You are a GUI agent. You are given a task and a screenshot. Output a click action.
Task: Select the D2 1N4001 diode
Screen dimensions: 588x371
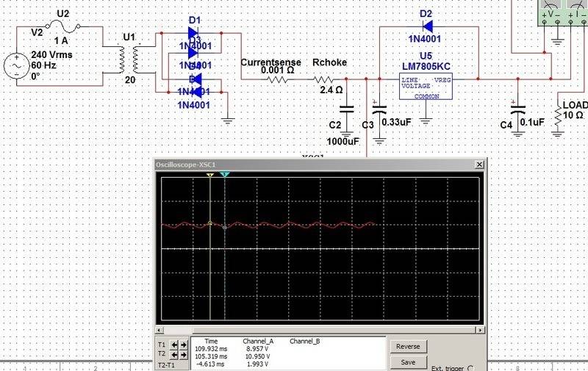click(427, 27)
